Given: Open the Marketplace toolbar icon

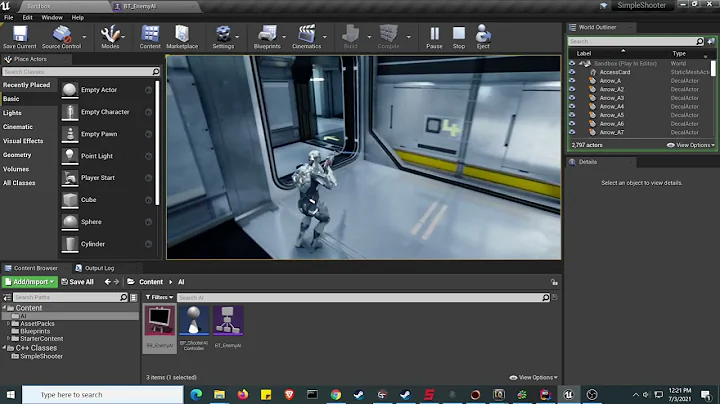Looking at the screenshot, I should click(x=182, y=37).
